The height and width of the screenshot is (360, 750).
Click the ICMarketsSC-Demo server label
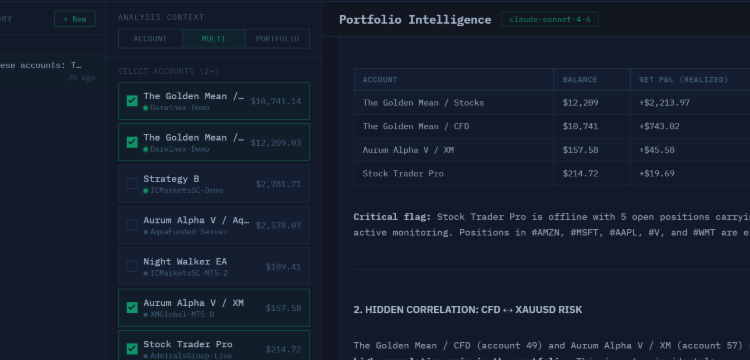tap(187, 191)
